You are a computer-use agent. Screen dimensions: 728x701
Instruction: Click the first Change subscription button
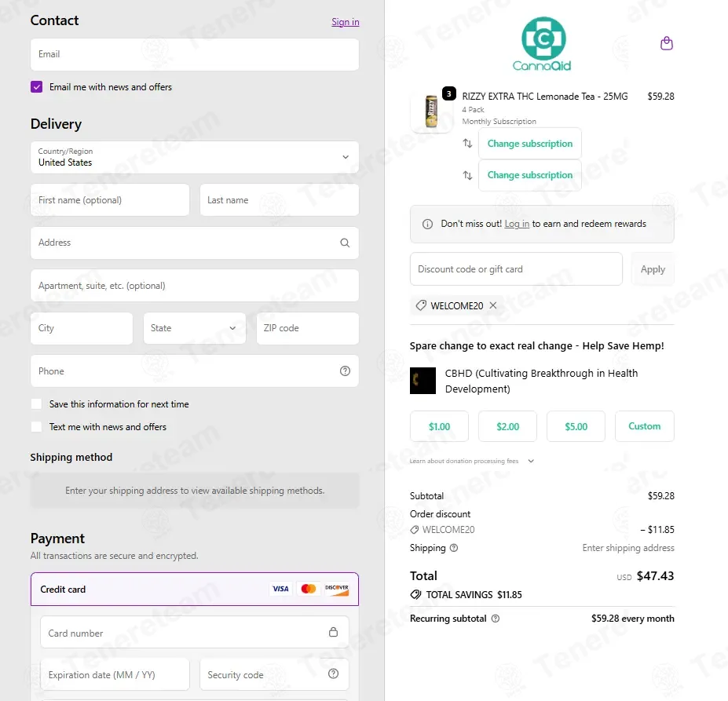click(x=530, y=144)
